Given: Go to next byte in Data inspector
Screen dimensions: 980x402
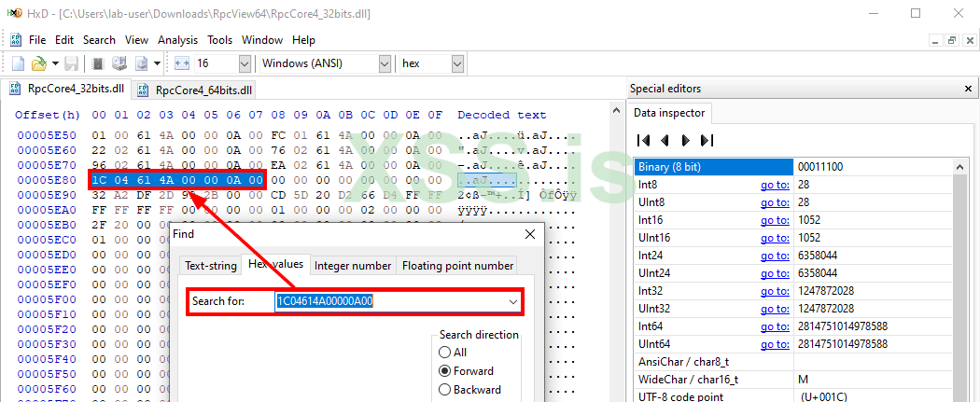Looking at the screenshot, I should pyautogui.click(x=686, y=140).
